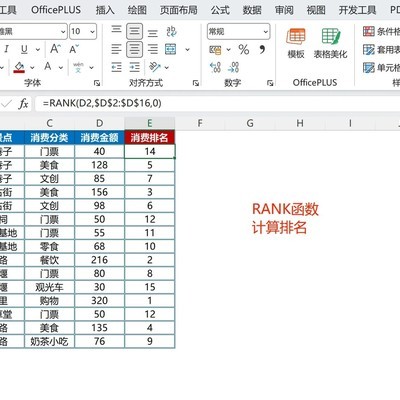Viewport: 400px width, 400px height.
Task: Decrease the cell indent
Action: [116, 67]
